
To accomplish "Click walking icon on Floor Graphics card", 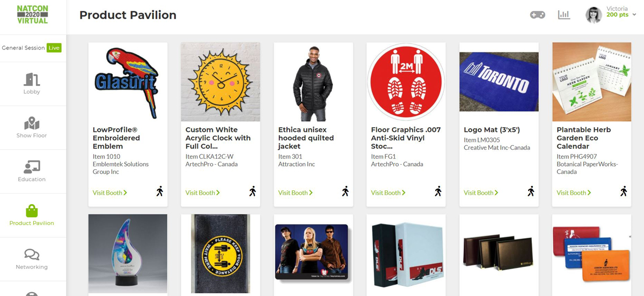I will [438, 191].
